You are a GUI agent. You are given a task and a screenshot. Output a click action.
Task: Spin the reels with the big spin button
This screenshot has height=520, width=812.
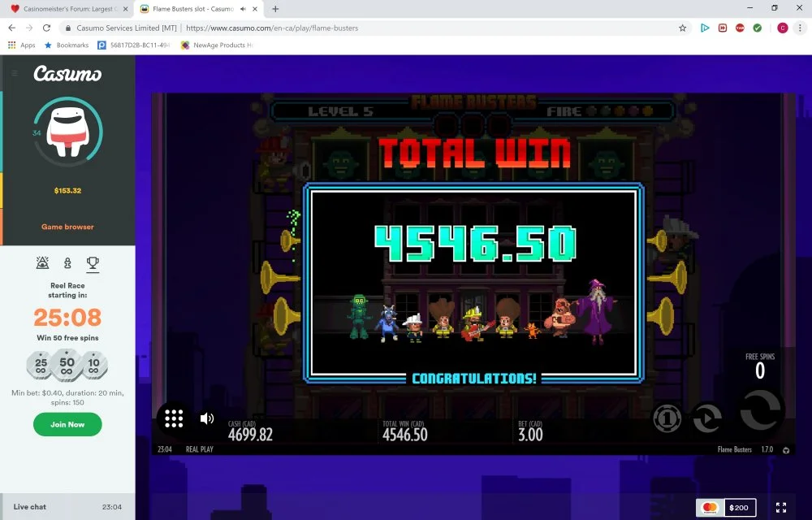click(x=761, y=409)
